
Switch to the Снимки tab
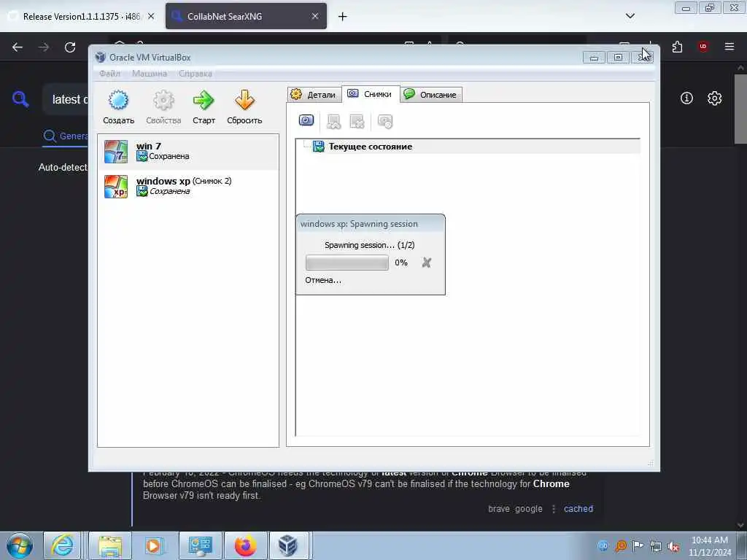coord(371,94)
